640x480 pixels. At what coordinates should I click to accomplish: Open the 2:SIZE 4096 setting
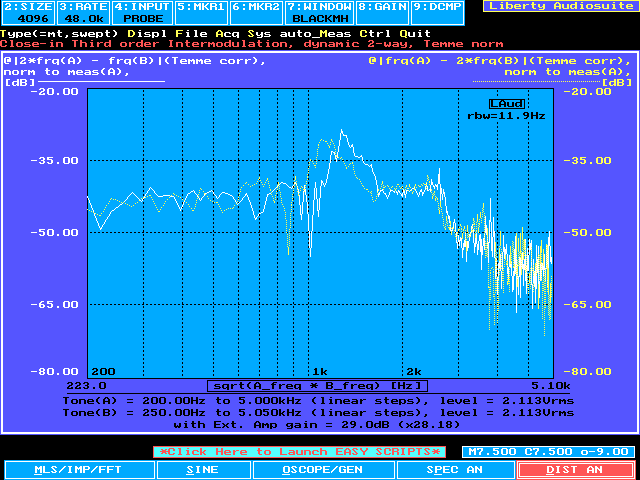point(27,12)
